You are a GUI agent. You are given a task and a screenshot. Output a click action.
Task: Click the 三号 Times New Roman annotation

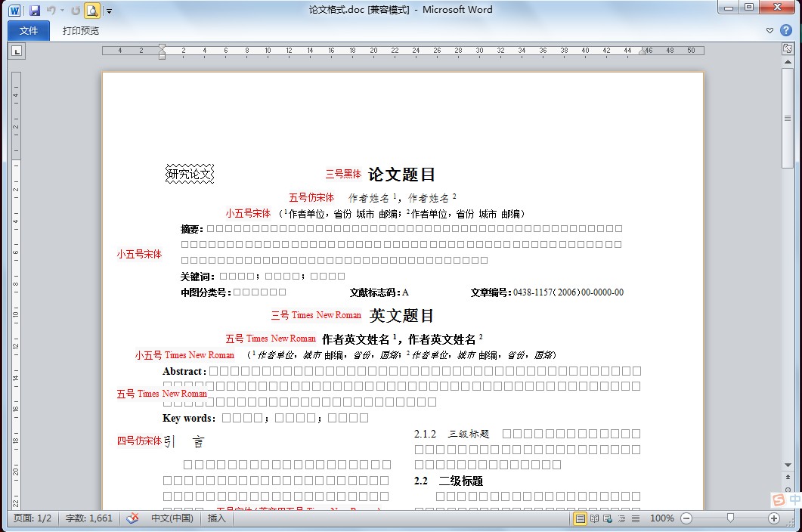coord(316,315)
